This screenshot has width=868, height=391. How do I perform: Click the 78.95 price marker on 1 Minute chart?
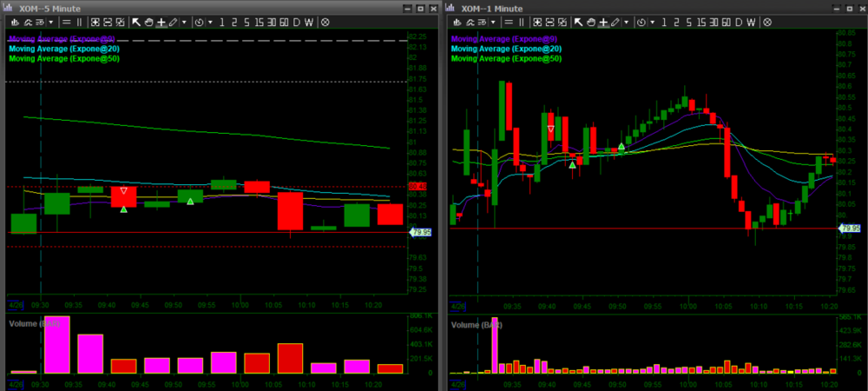pyautogui.click(x=848, y=228)
